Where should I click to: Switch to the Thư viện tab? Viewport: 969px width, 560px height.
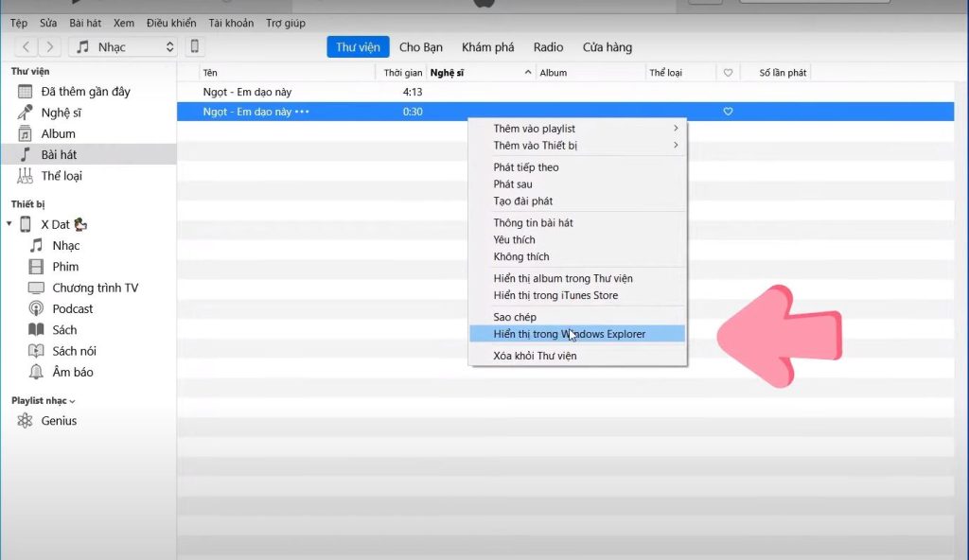click(x=358, y=47)
